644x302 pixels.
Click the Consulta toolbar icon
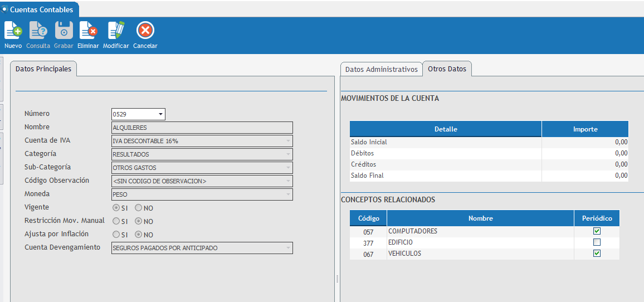[38, 31]
